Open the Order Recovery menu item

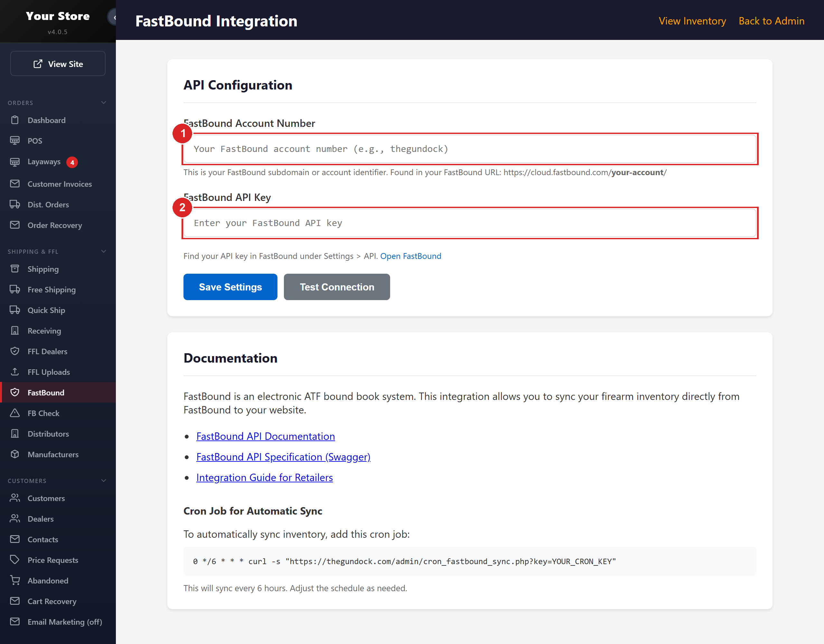[x=58, y=225]
